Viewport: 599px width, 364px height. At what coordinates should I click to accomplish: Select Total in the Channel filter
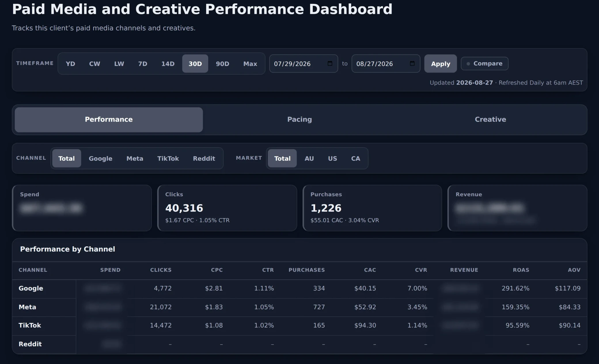[x=67, y=158]
